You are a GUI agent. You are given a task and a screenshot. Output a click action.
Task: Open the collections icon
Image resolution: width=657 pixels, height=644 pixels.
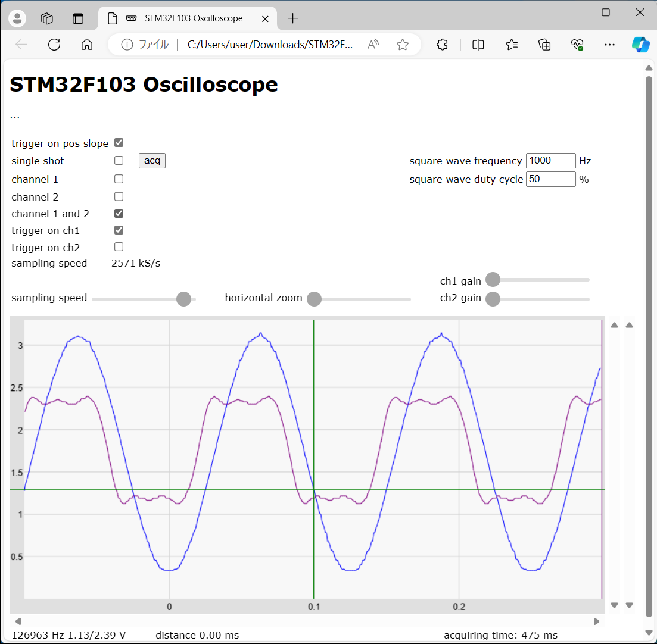pyautogui.click(x=544, y=45)
